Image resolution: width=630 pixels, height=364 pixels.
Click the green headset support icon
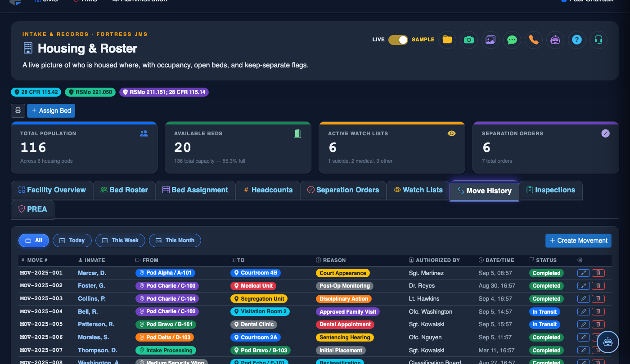(598, 40)
